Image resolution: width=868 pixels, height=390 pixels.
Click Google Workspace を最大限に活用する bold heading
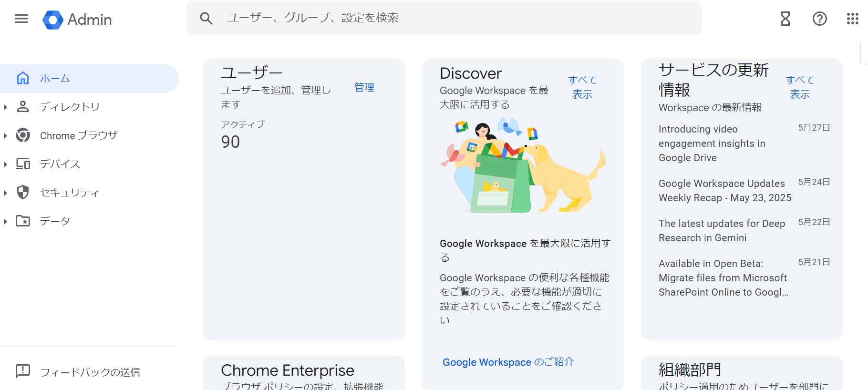(525, 250)
